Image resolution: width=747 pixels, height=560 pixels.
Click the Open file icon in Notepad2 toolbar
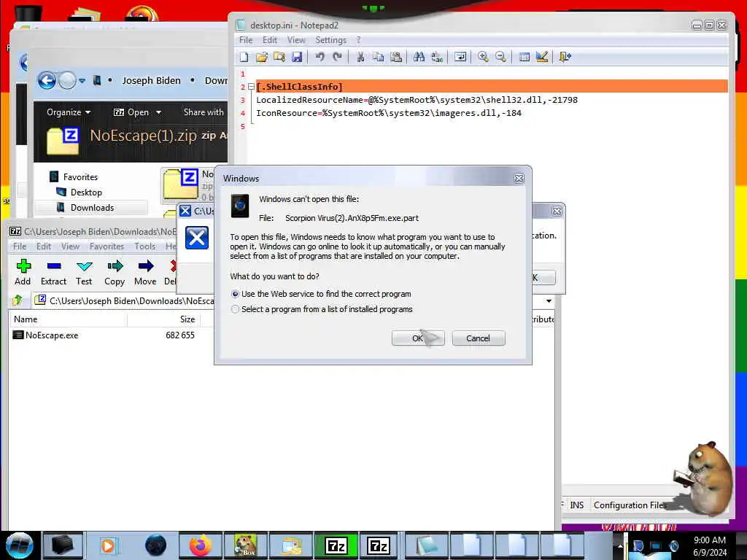(262, 57)
